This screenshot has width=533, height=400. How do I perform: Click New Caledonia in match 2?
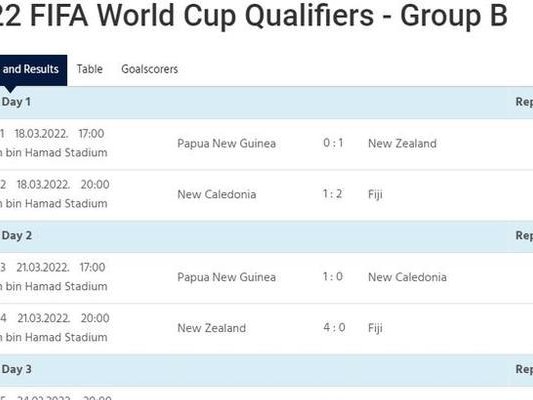(217, 194)
